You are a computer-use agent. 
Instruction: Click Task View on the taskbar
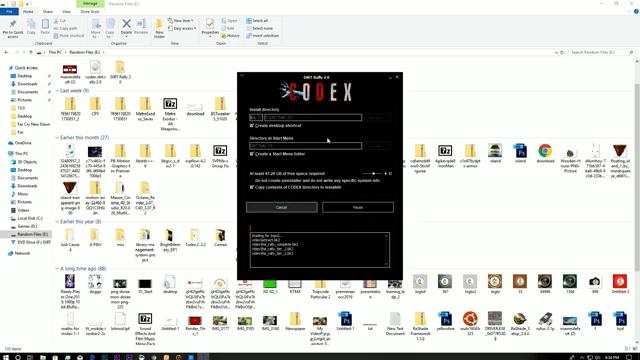click(x=30, y=357)
